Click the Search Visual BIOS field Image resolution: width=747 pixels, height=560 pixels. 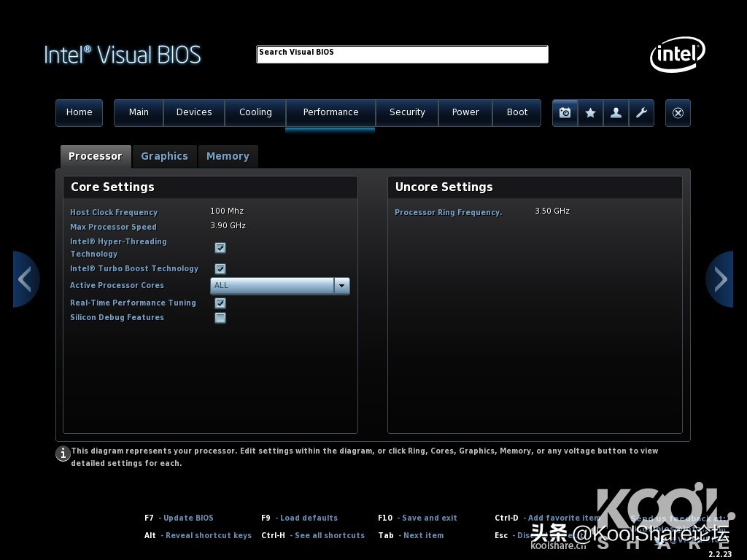tap(402, 54)
